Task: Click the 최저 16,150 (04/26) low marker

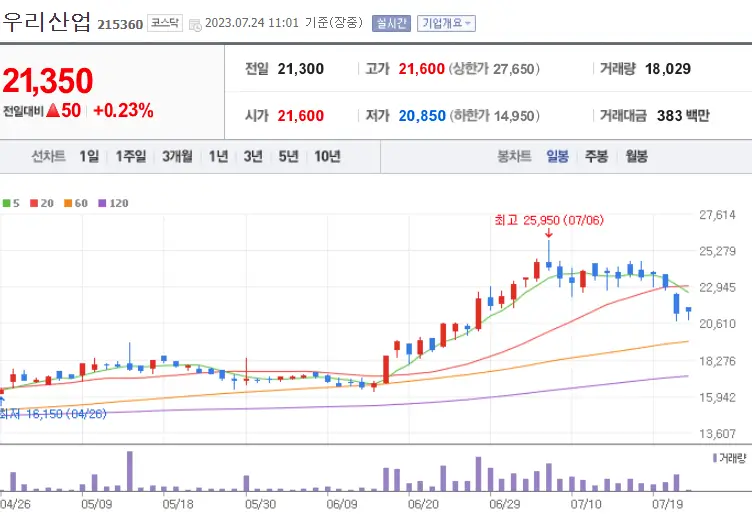Action: (53, 413)
